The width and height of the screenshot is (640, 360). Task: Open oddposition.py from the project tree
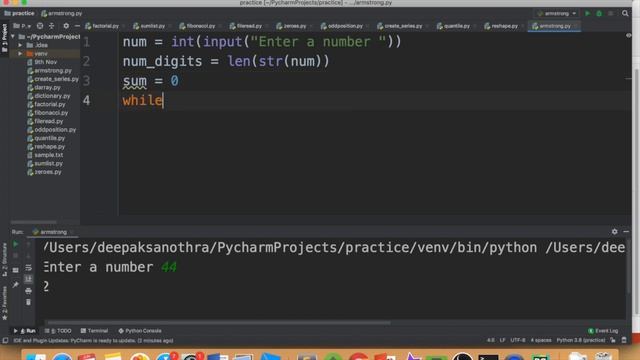(51, 129)
